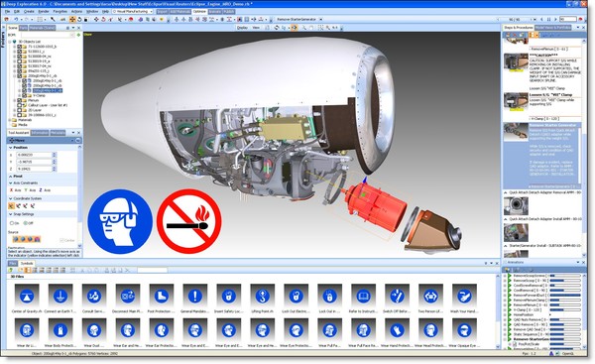Collapse the 3D Objects List node
The height and width of the screenshot is (364, 595).
tap(10, 42)
